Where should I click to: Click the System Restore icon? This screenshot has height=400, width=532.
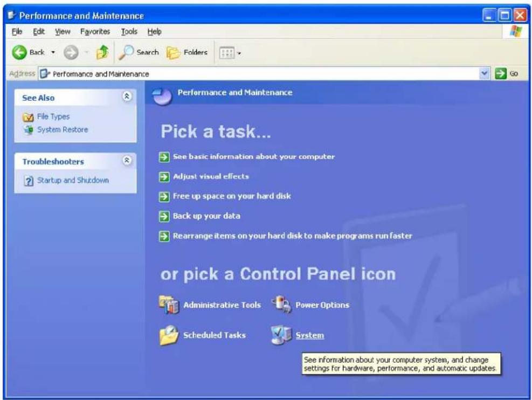29,129
